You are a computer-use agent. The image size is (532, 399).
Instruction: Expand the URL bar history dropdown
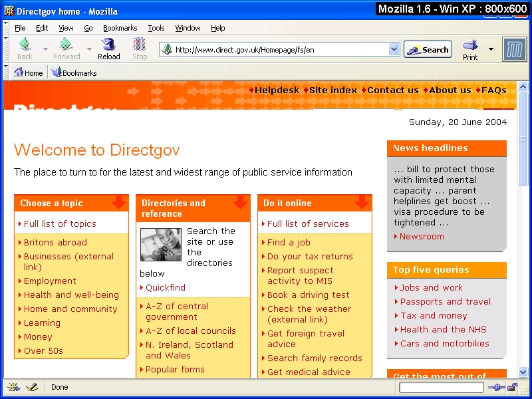click(394, 49)
